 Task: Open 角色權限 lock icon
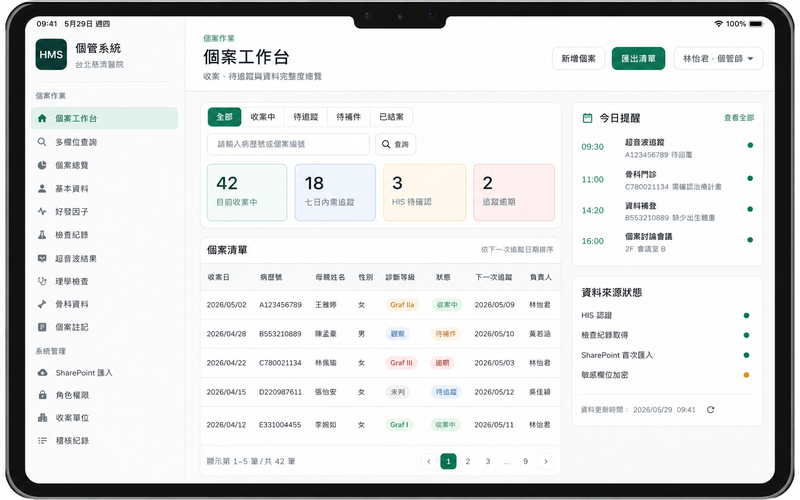(x=42, y=395)
